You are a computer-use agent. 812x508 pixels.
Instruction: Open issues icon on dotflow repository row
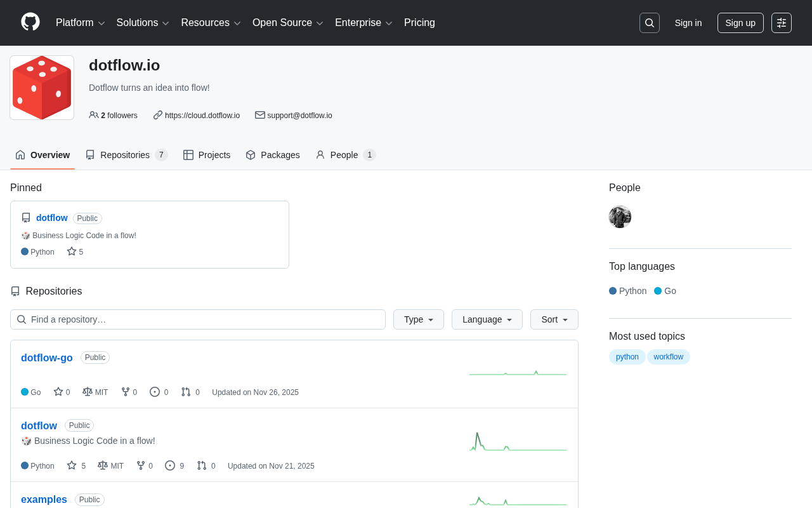[170, 466]
